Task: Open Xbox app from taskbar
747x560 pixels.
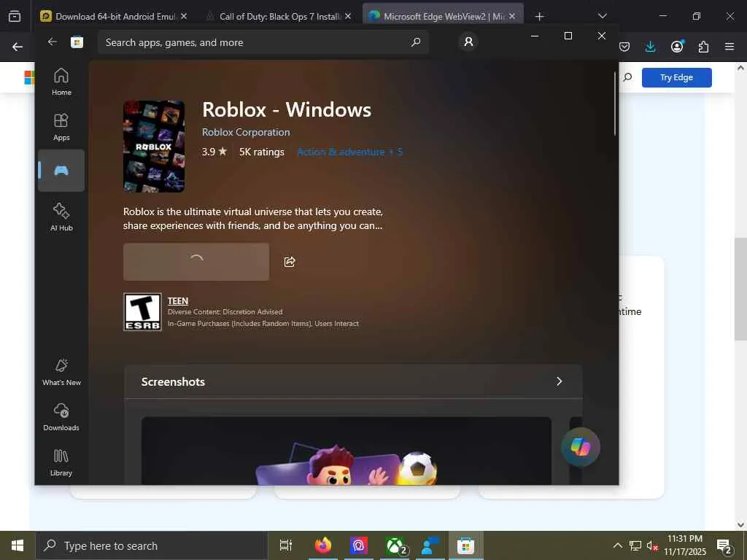Action: tap(395, 545)
